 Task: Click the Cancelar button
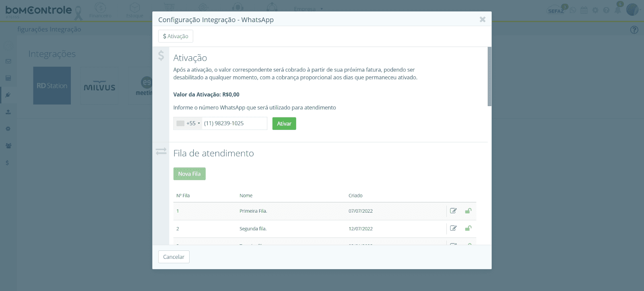(174, 257)
